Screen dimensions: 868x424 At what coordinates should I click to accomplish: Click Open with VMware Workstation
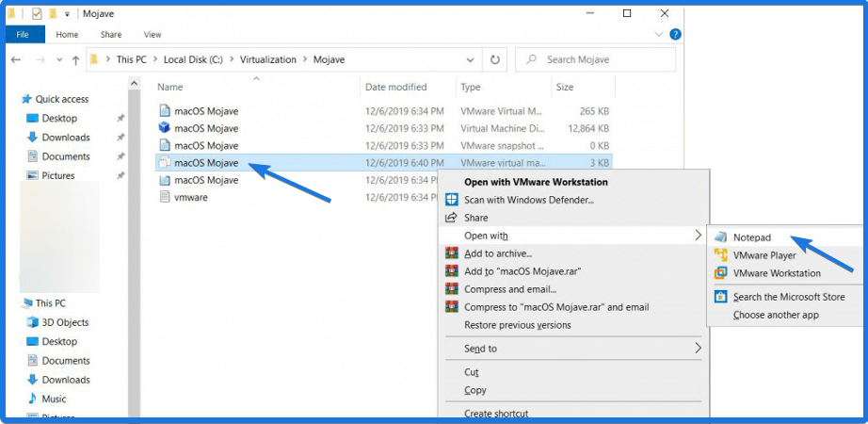click(x=536, y=182)
